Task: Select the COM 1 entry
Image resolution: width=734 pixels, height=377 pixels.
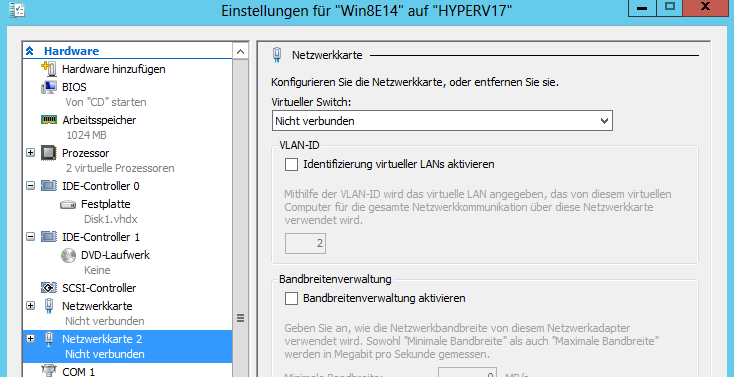Action: (79, 372)
